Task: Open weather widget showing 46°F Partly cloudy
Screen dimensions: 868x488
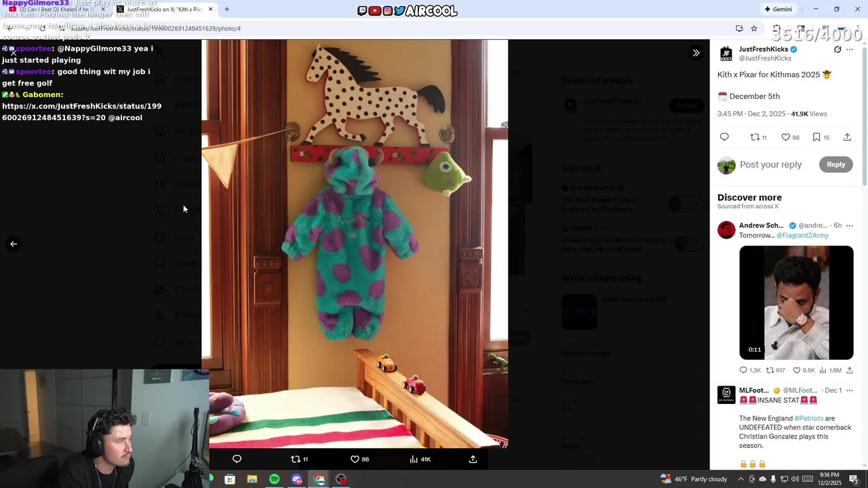Action: 694,479
